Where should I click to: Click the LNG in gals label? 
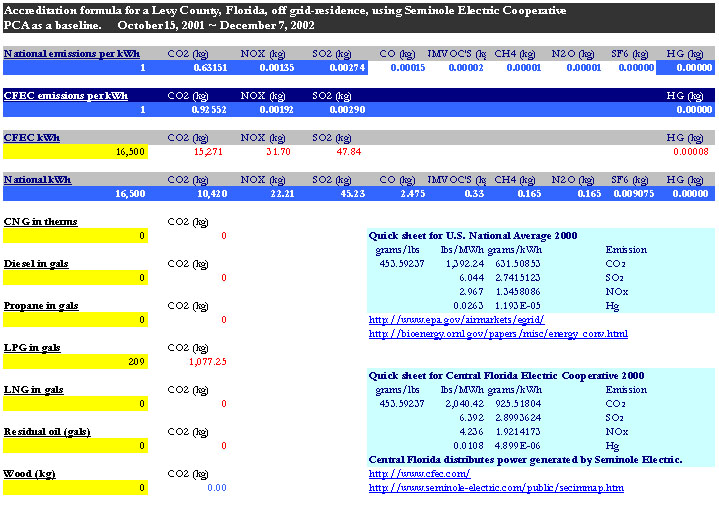tap(33, 390)
